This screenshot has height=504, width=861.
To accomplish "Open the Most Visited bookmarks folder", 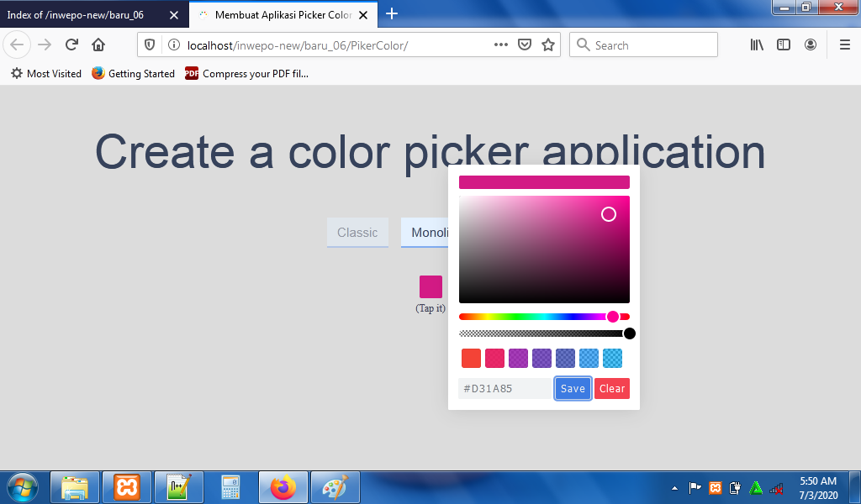I will (46, 74).
